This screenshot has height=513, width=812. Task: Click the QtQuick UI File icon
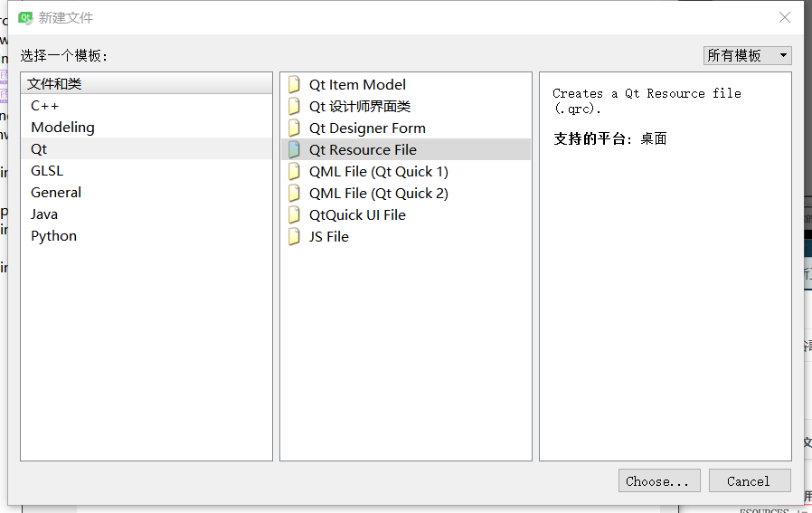(x=294, y=215)
